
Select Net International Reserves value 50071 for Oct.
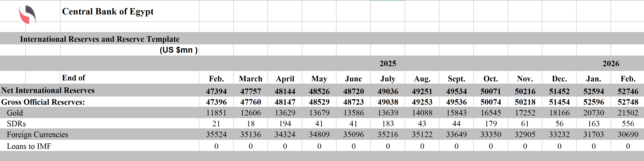[490, 91]
